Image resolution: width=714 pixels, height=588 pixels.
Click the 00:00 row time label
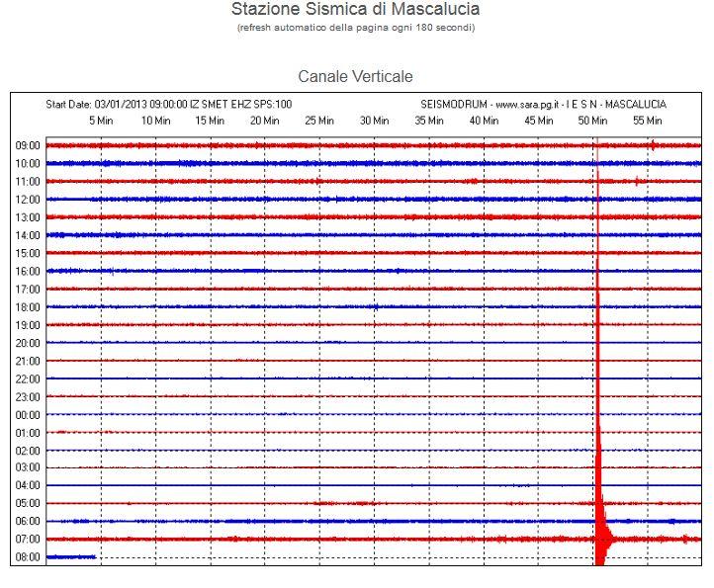(28, 415)
